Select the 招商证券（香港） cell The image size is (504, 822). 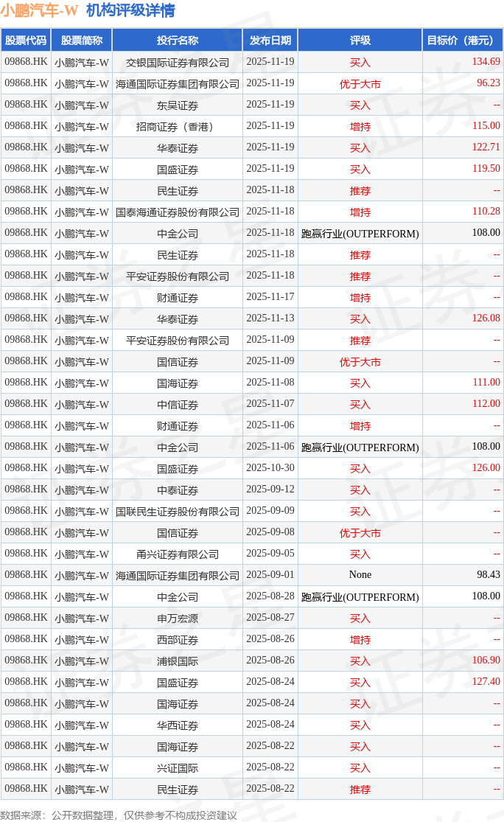[178, 126]
